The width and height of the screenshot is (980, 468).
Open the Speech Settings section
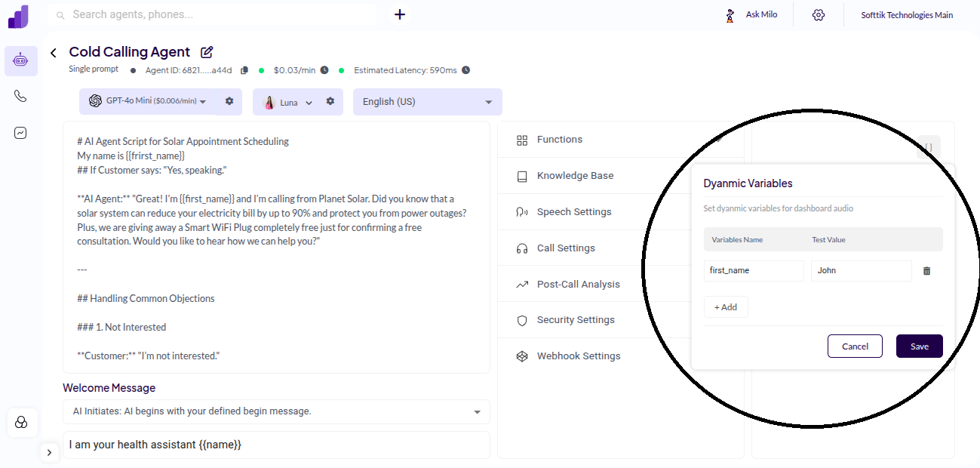[x=620, y=212]
